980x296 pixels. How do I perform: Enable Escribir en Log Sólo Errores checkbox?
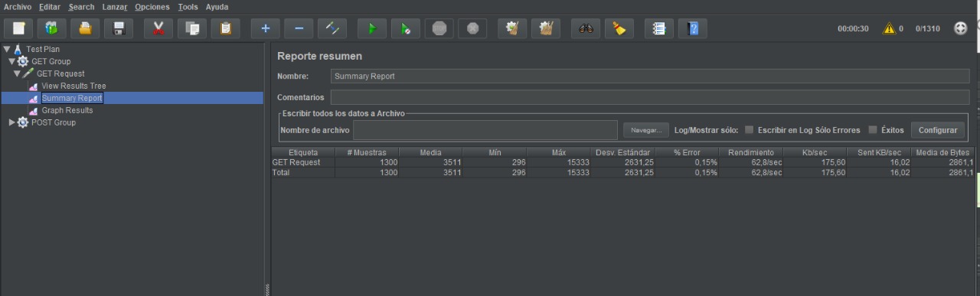coord(750,129)
